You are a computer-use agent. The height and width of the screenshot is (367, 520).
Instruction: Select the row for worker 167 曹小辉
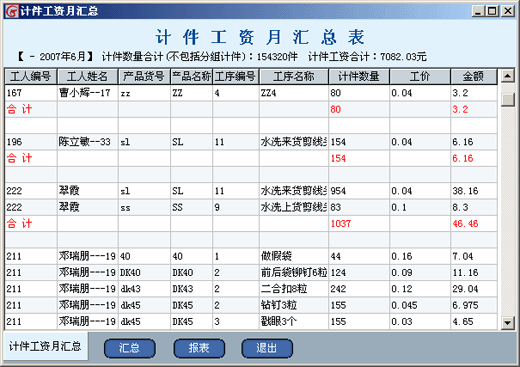point(251,93)
